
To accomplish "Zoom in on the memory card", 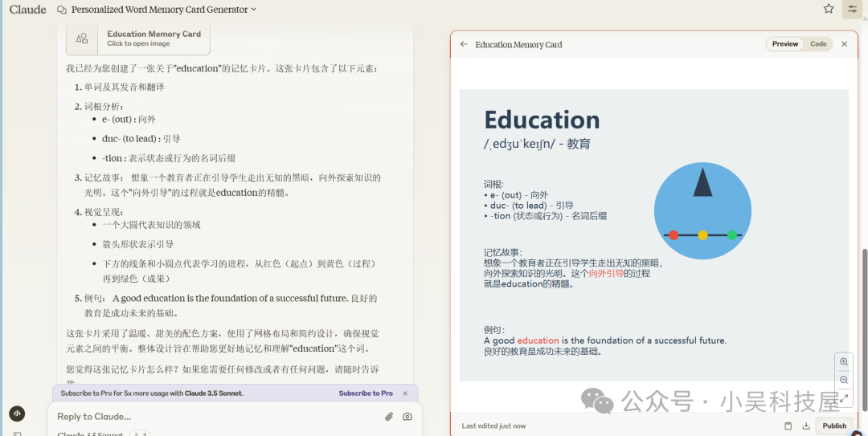I will [x=843, y=362].
